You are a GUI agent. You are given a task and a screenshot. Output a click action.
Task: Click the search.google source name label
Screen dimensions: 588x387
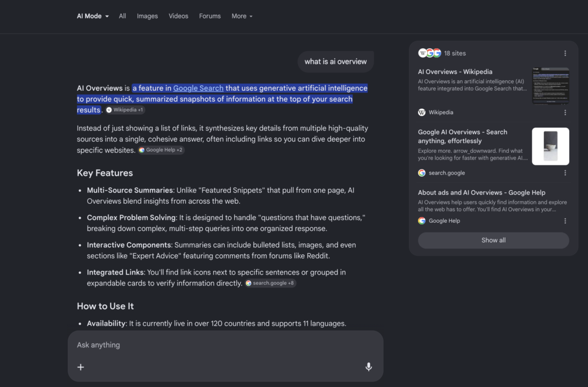tap(447, 173)
